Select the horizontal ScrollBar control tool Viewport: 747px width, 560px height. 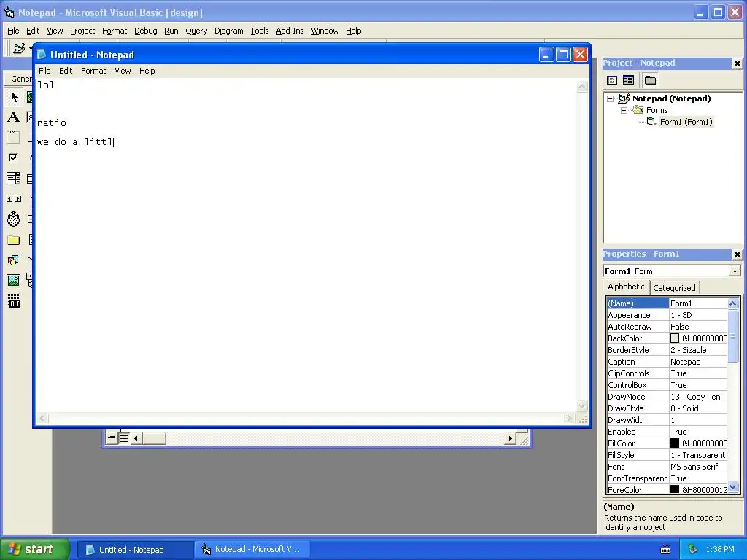point(13,199)
